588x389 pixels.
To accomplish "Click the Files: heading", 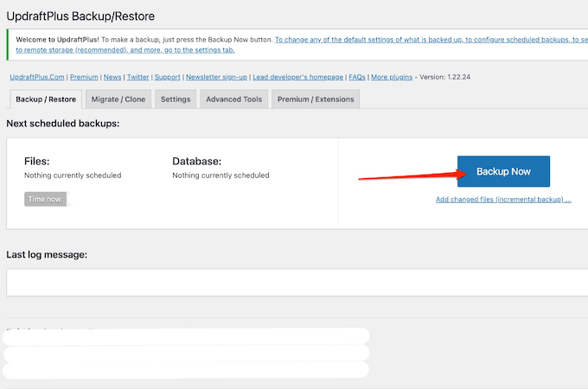I will [x=36, y=161].
